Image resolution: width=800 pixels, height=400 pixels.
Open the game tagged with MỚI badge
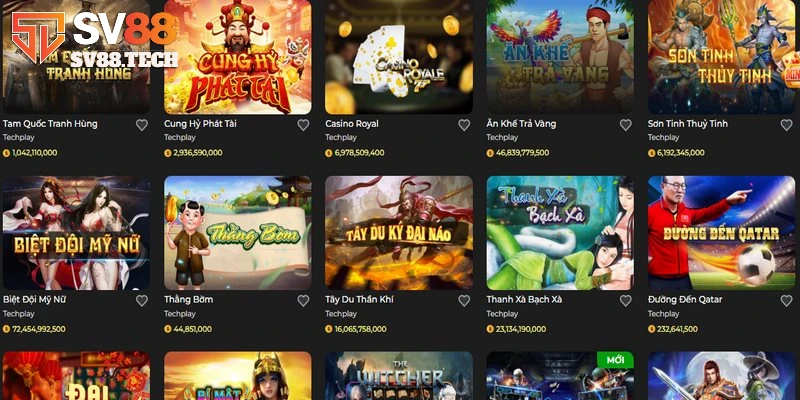[x=560, y=376]
